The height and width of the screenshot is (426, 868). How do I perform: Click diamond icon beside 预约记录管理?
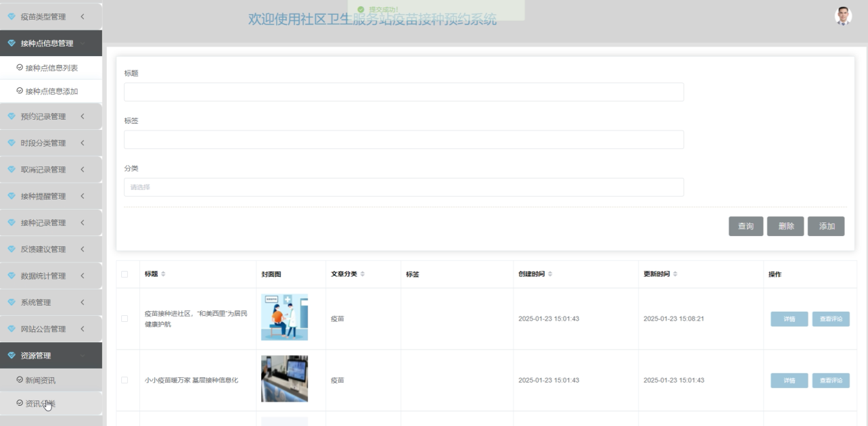point(12,116)
